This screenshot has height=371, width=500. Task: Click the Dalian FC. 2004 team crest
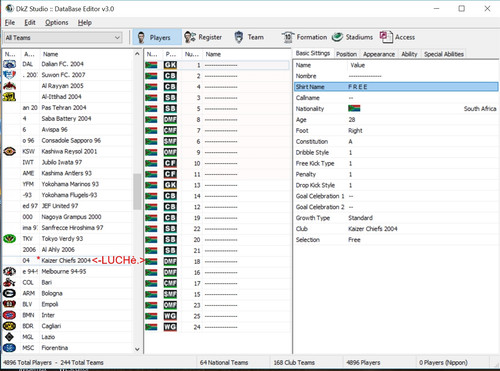9,64
